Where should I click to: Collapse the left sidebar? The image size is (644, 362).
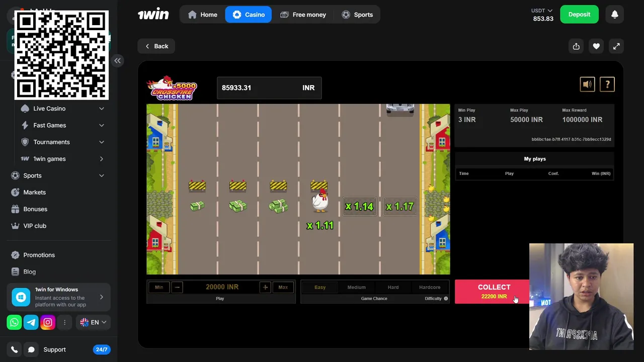tap(117, 61)
